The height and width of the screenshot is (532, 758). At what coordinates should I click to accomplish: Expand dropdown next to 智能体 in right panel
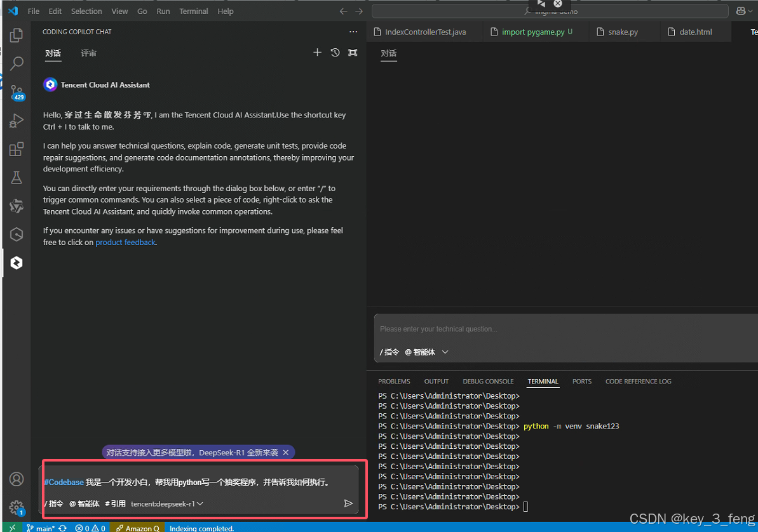(x=445, y=352)
